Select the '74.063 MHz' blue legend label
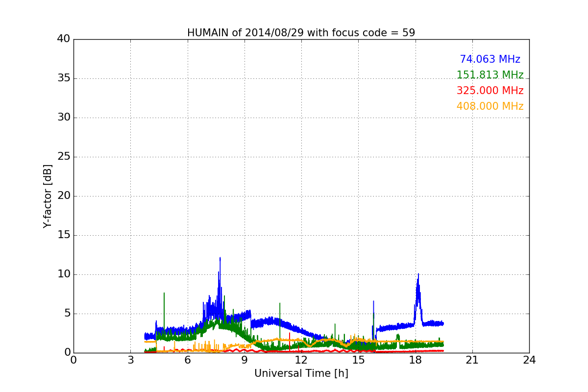This screenshot has width=588, height=392. point(490,59)
